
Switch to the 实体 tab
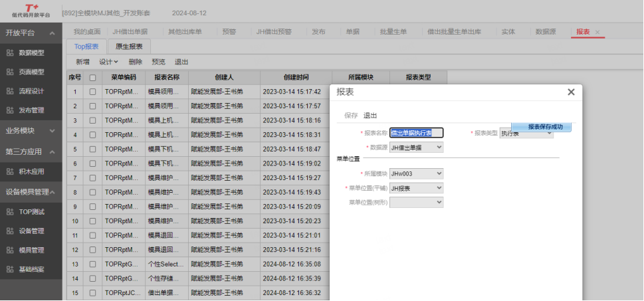(508, 32)
